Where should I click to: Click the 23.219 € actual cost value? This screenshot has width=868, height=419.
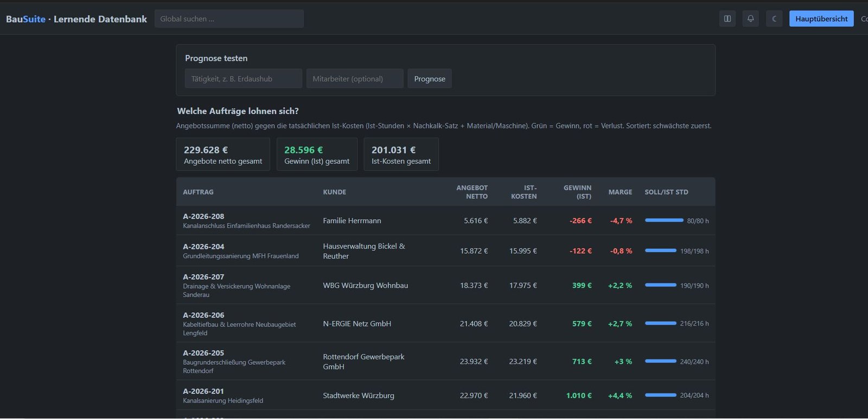coord(523,362)
